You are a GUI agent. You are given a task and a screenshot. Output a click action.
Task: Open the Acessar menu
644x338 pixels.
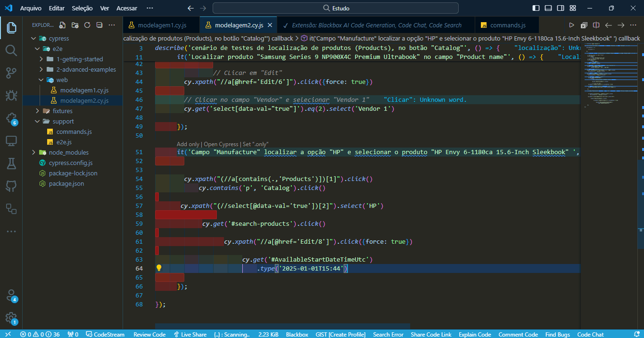[127, 8]
